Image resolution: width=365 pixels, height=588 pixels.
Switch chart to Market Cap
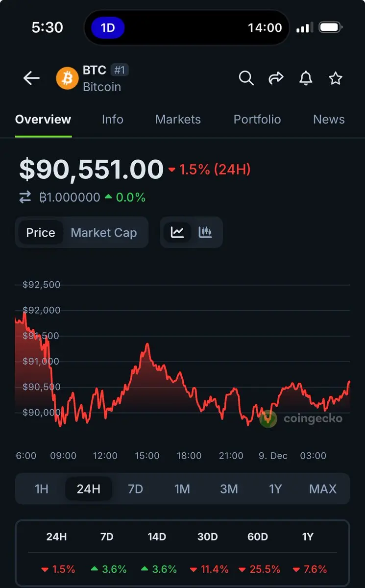104,233
